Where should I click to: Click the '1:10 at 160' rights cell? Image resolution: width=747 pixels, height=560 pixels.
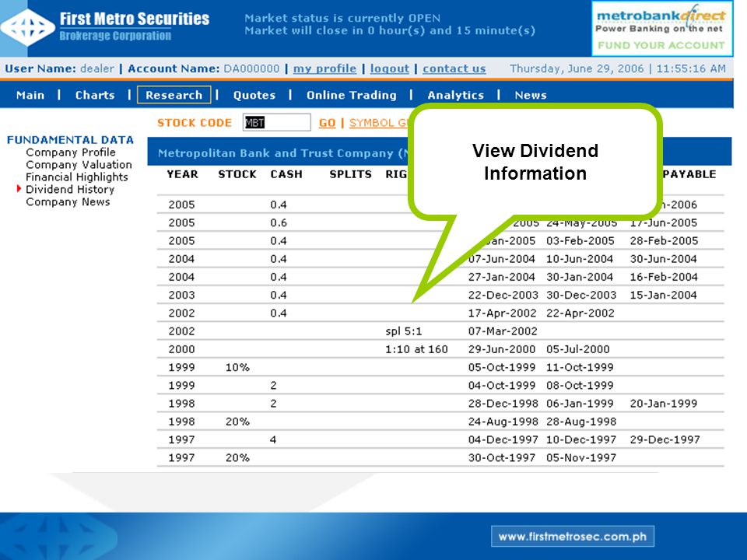pos(416,349)
